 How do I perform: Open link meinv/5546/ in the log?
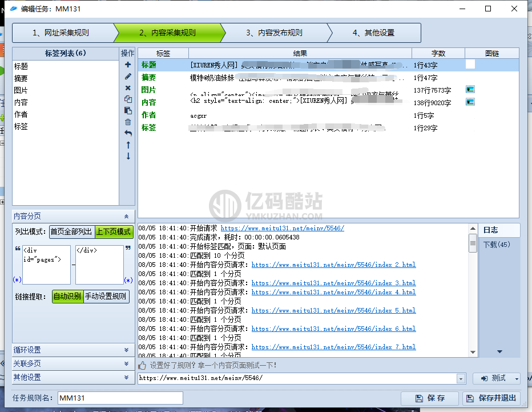(283, 228)
